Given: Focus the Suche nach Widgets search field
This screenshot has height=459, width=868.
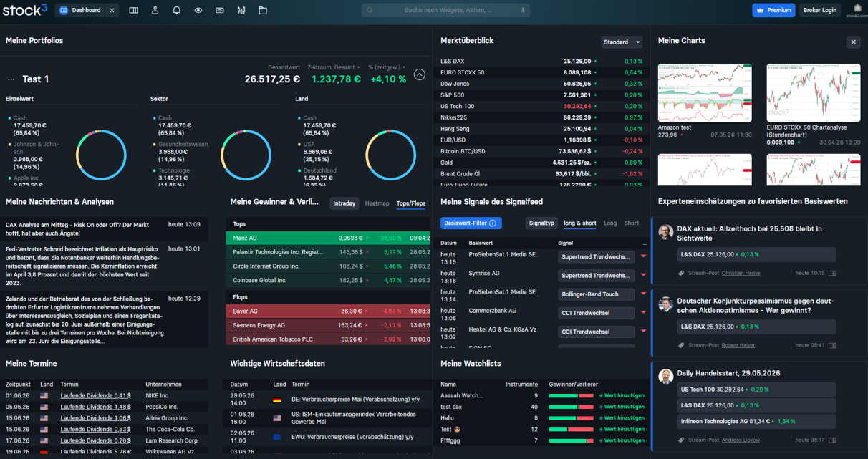Looking at the screenshot, I should [444, 11].
